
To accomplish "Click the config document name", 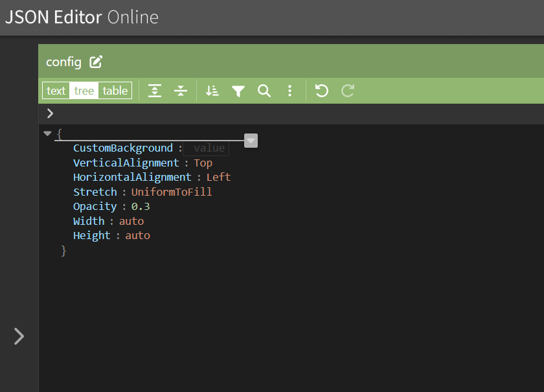I will [x=64, y=62].
